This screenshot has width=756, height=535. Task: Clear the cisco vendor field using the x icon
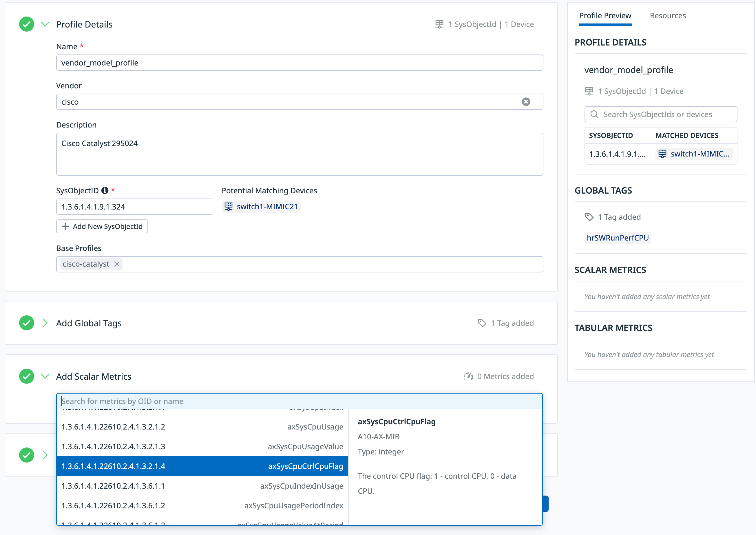(526, 102)
